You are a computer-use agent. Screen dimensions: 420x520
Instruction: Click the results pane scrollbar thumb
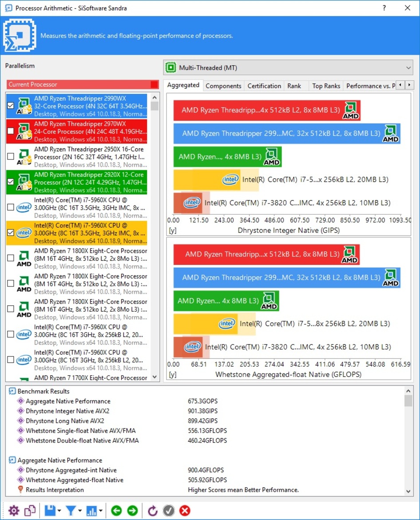coord(408,400)
